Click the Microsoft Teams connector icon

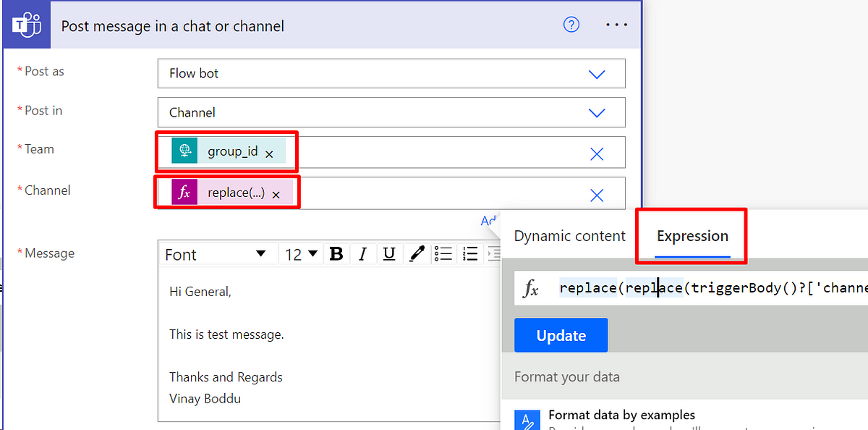[25, 24]
